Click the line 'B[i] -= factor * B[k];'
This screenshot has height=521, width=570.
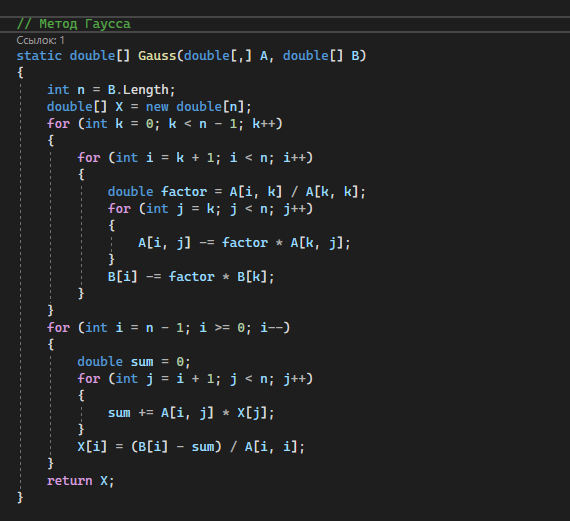click(x=191, y=277)
